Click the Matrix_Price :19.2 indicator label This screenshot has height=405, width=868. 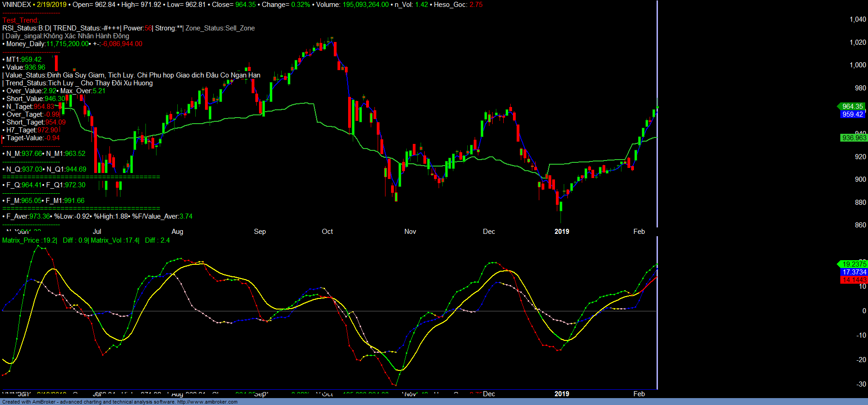tap(30, 240)
